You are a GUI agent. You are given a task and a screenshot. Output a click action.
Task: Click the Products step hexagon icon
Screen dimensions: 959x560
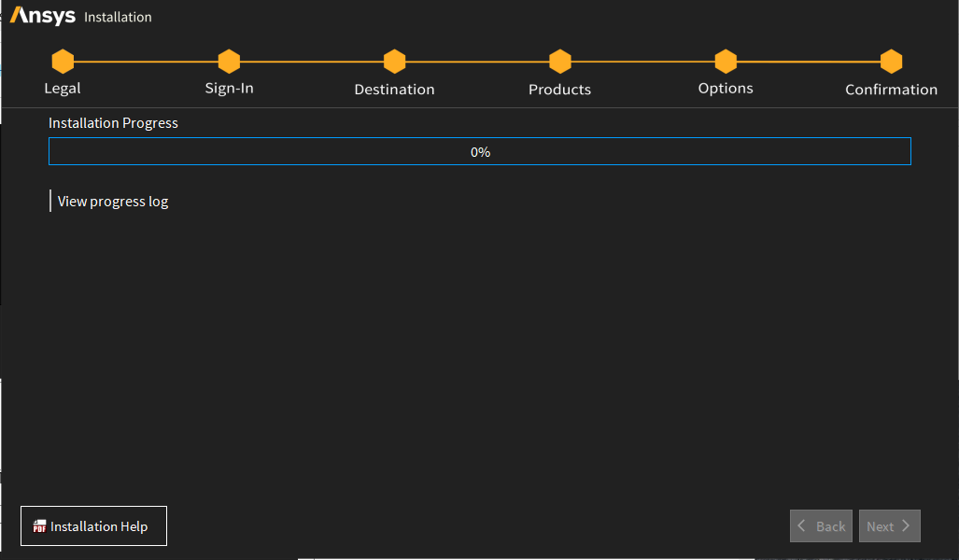(x=560, y=62)
